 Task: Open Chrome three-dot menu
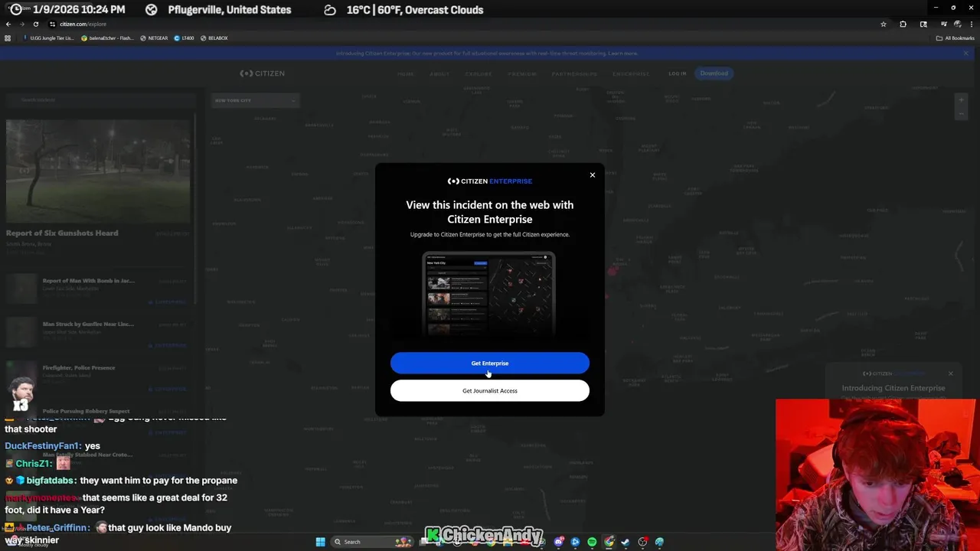pyautogui.click(x=972, y=24)
